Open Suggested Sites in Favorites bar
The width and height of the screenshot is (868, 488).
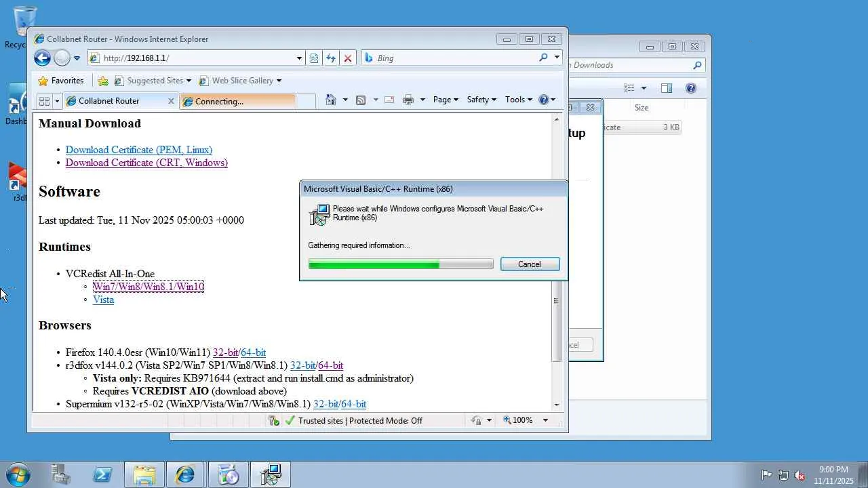click(x=153, y=81)
